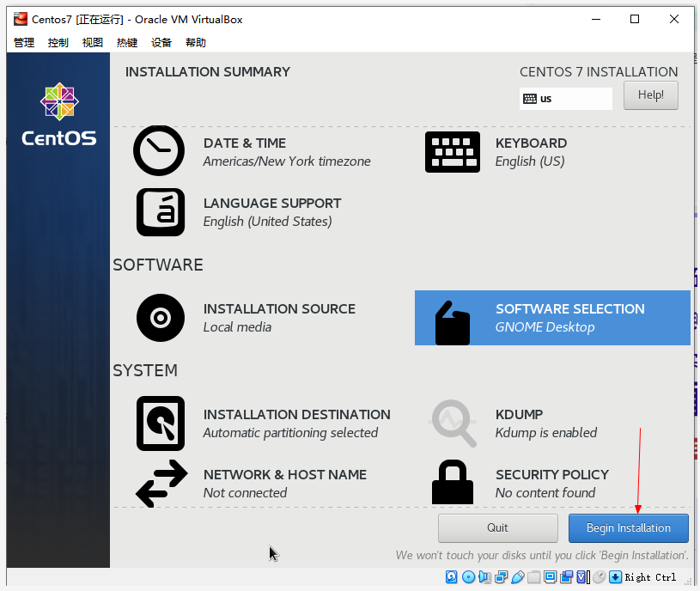Image resolution: width=700 pixels, height=591 pixels.
Task: Close the VirtualBox window
Action: pos(674,19)
